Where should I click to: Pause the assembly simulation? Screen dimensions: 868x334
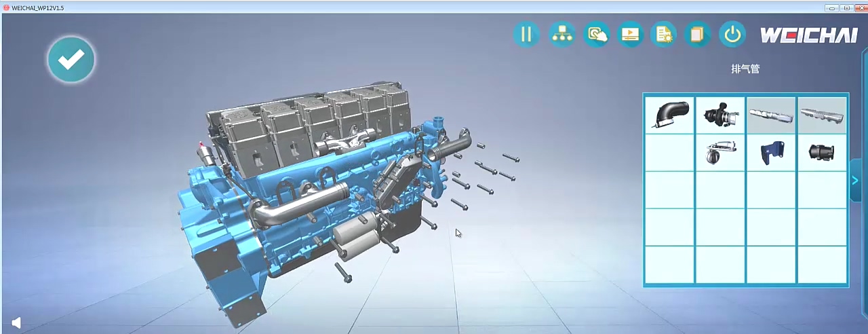(x=526, y=34)
